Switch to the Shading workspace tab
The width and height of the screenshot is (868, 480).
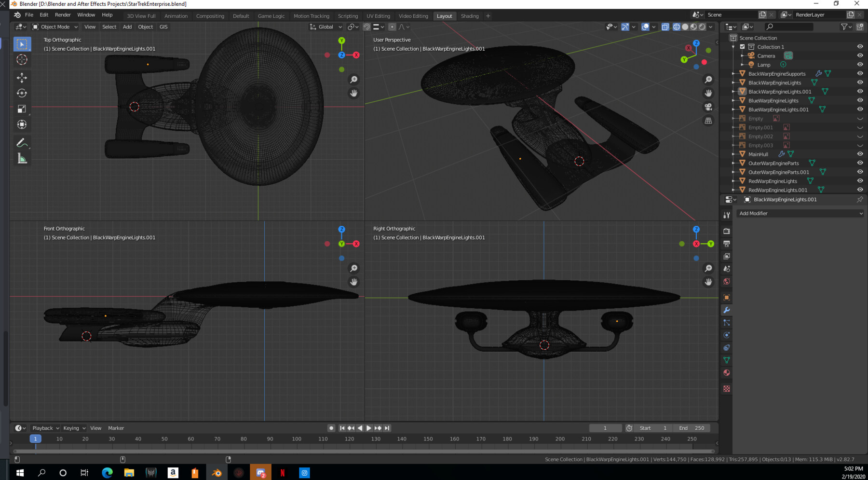point(470,15)
